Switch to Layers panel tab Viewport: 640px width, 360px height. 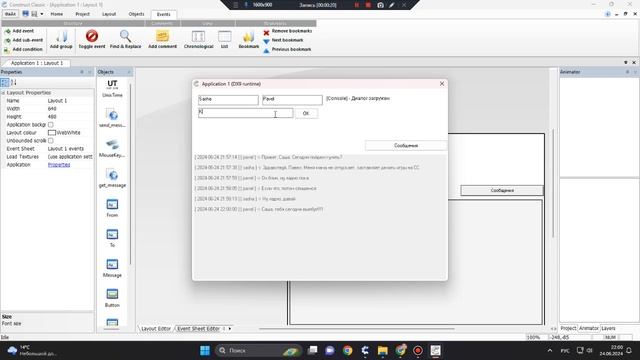[608, 328]
